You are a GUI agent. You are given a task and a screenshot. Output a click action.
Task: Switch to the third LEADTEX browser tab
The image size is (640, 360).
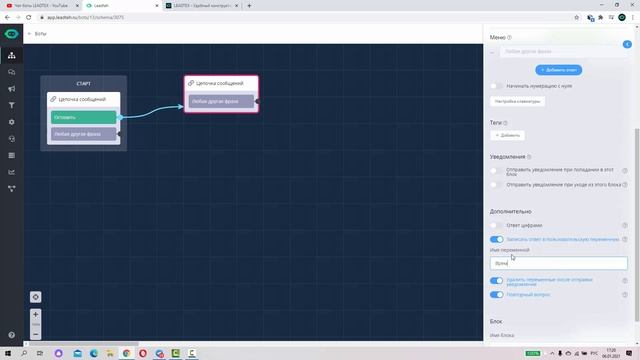(202, 6)
